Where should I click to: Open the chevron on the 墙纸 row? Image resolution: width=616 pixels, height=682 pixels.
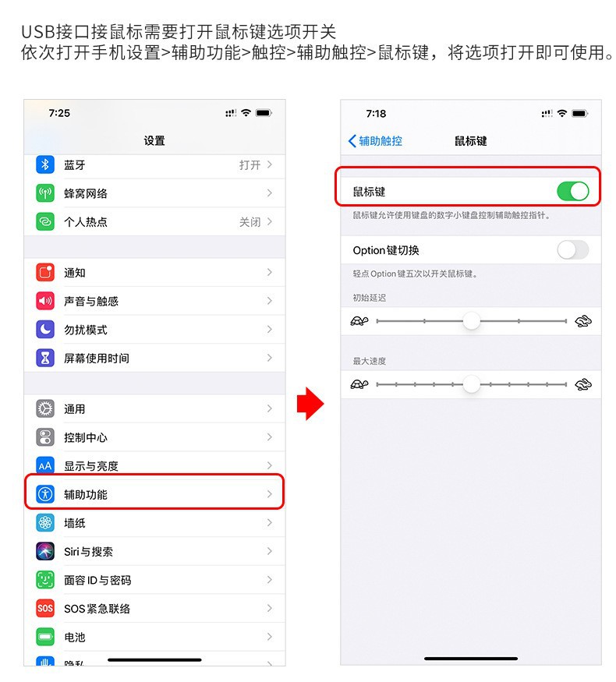pyautogui.click(x=270, y=523)
